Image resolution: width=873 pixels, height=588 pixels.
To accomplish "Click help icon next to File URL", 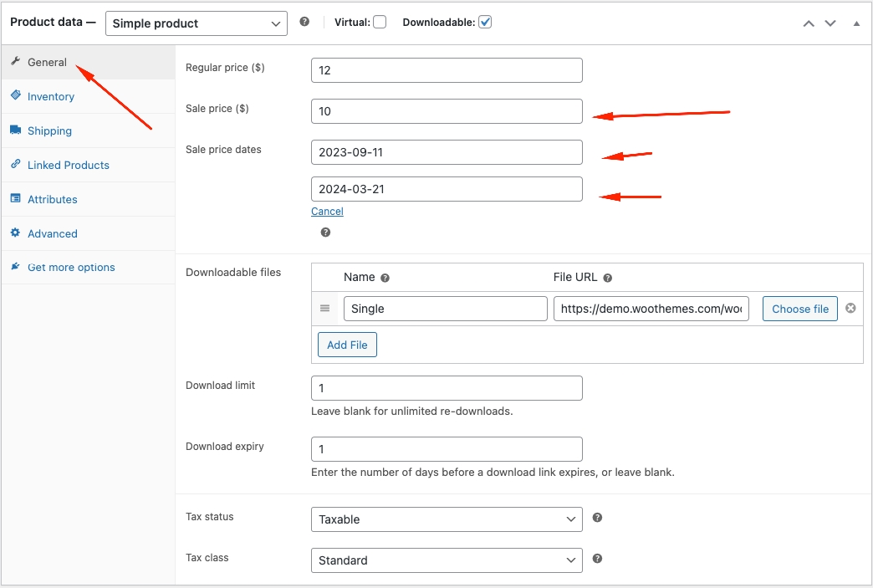I will click(608, 278).
